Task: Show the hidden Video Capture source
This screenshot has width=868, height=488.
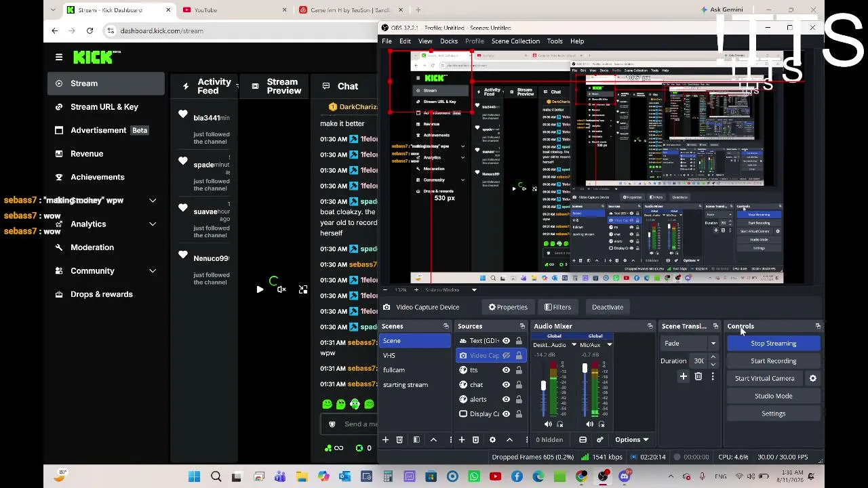Action: pos(506,356)
